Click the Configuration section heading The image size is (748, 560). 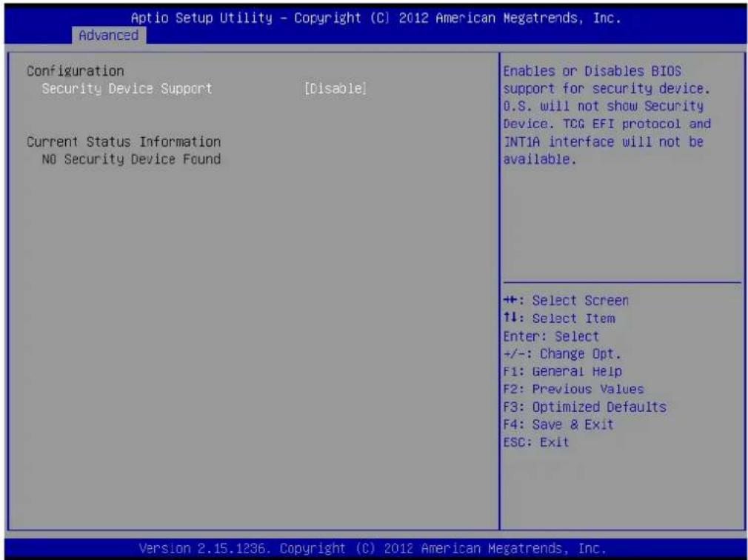click(x=76, y=71)
